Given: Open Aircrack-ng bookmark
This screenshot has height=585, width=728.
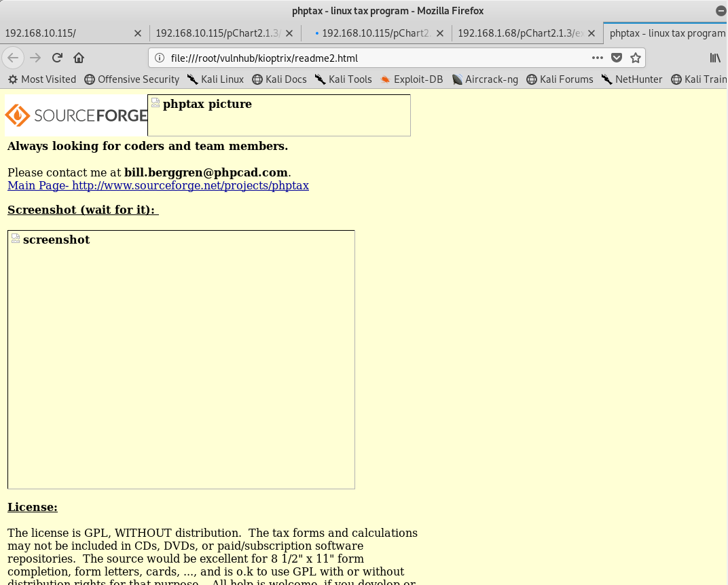Looking at the screenshot, I should coord(485,79).
